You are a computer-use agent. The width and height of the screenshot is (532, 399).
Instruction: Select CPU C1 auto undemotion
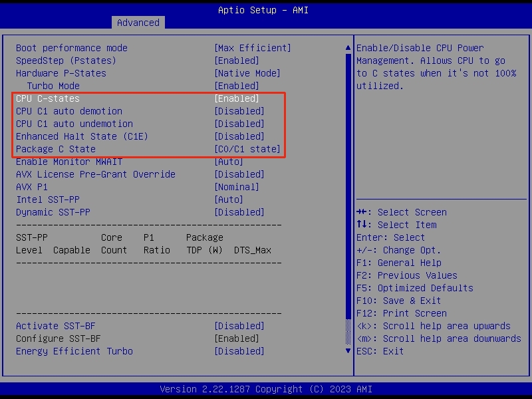pyautogui.click(x=74, y=124)
